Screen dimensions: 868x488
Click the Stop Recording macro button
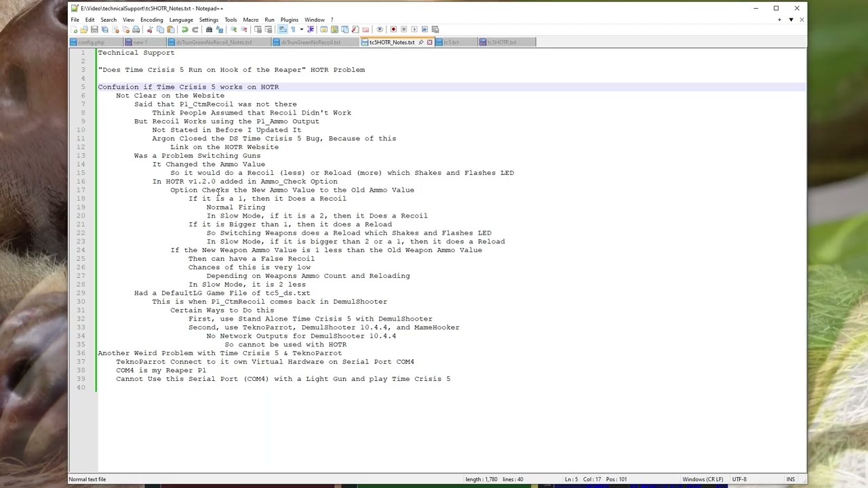[403, 29]
